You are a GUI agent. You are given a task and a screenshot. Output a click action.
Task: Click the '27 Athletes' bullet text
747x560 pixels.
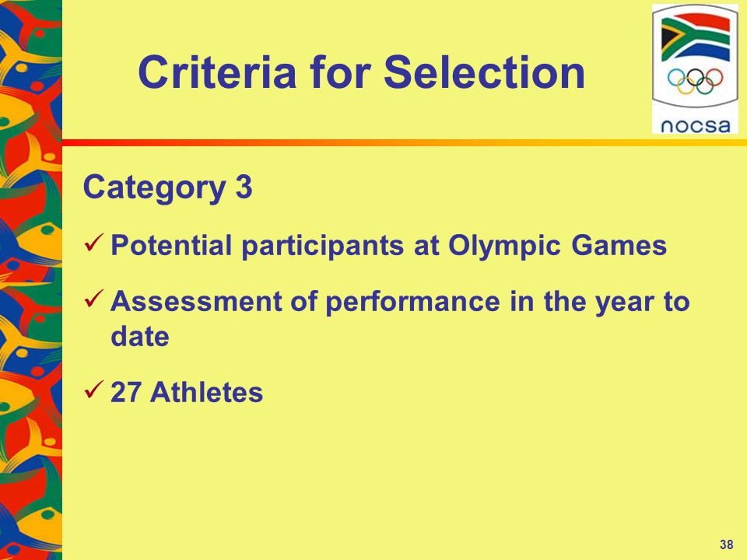187,392
